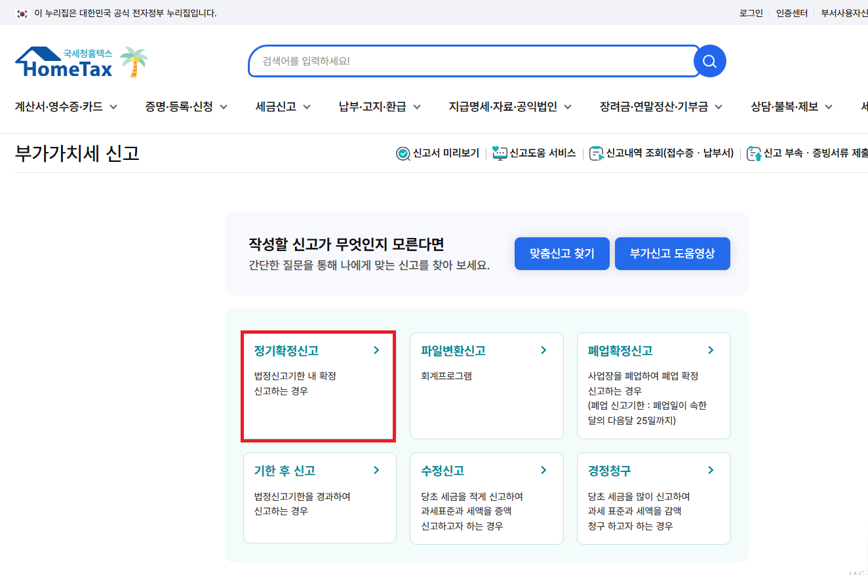
Task: Click the chevron on 정기확정신고 card
Action: [x=376, y=350]
